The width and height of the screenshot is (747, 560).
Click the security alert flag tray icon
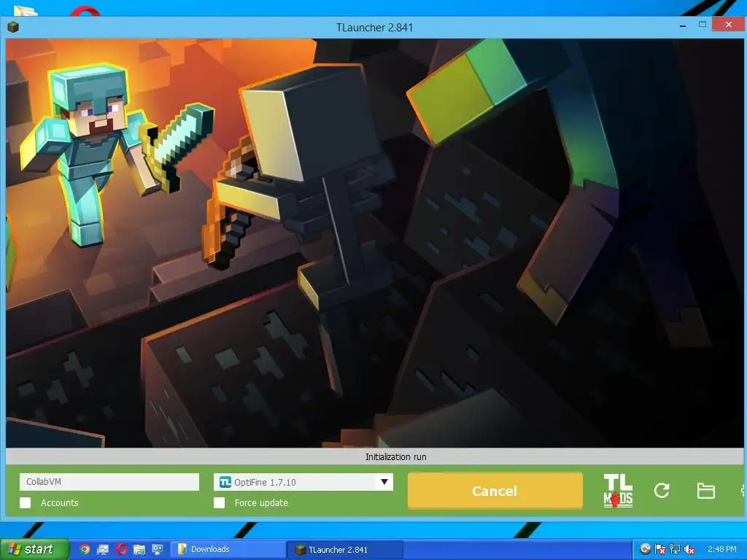click(x=659, y=549)
